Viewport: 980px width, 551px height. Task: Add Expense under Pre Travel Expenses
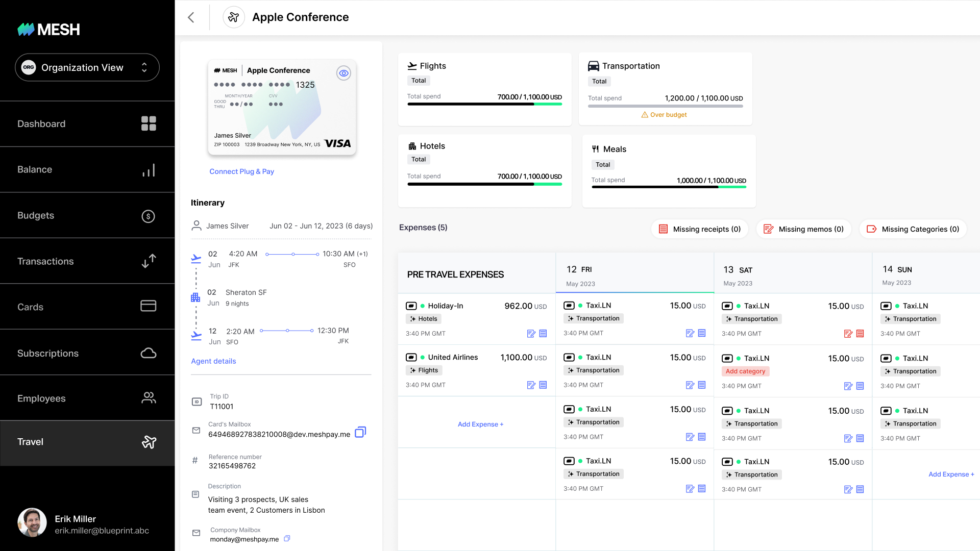point(480,424)
